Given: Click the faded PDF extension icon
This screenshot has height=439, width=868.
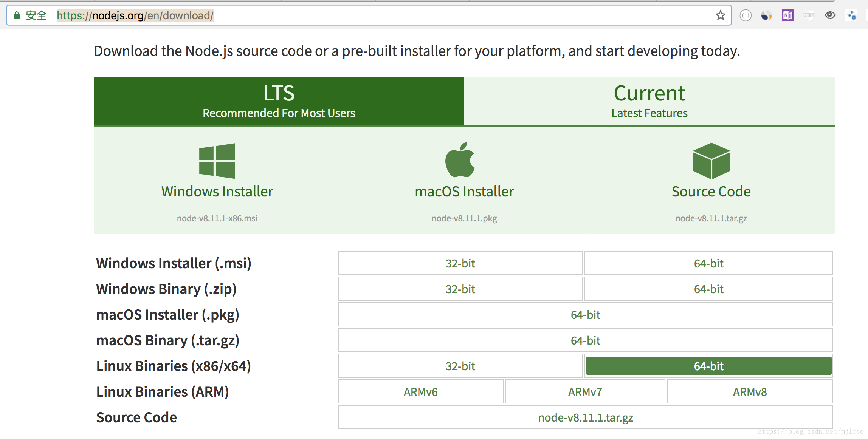Looking at the screenshot, I should click(x=809, y=15).
